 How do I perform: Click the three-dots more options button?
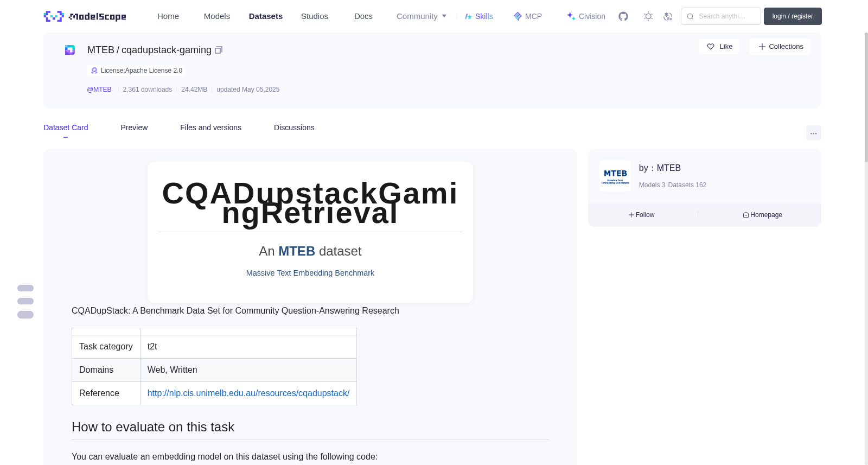(x=813, y=133)
